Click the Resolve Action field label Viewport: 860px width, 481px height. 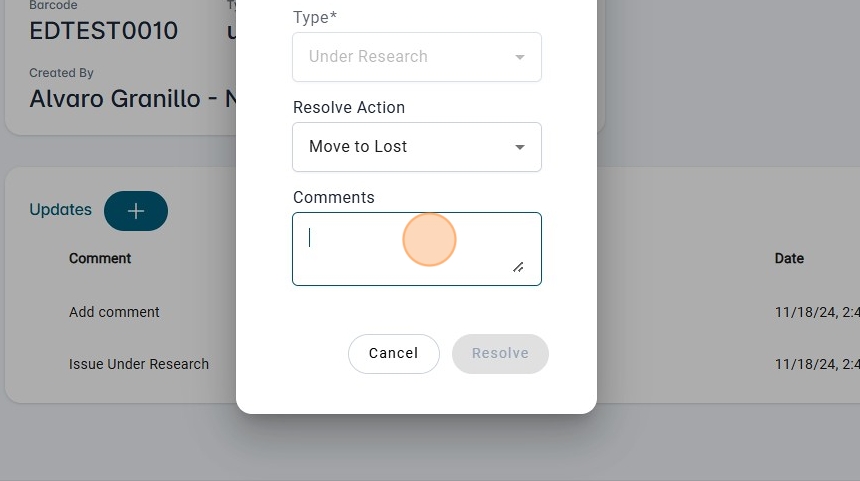click(x=349, y=107)
